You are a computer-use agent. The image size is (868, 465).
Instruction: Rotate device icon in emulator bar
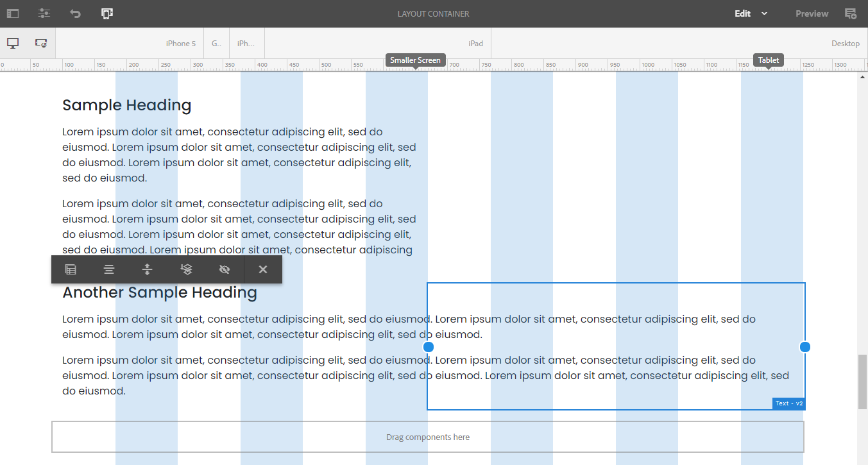click(x=41, y=43)
